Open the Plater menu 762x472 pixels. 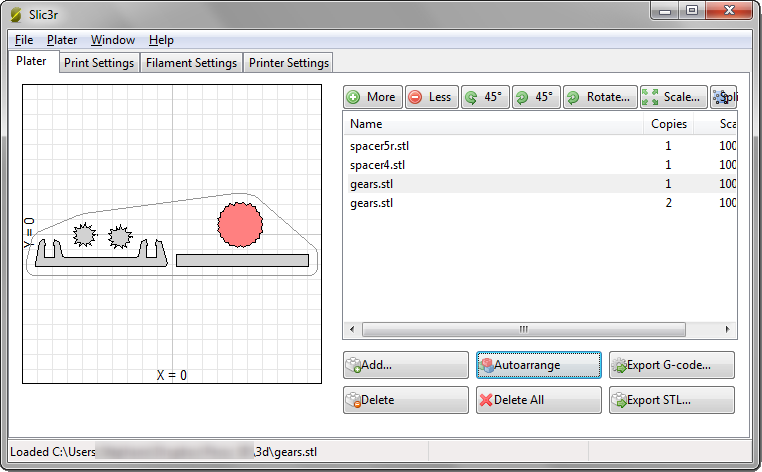tap(62, 40)
